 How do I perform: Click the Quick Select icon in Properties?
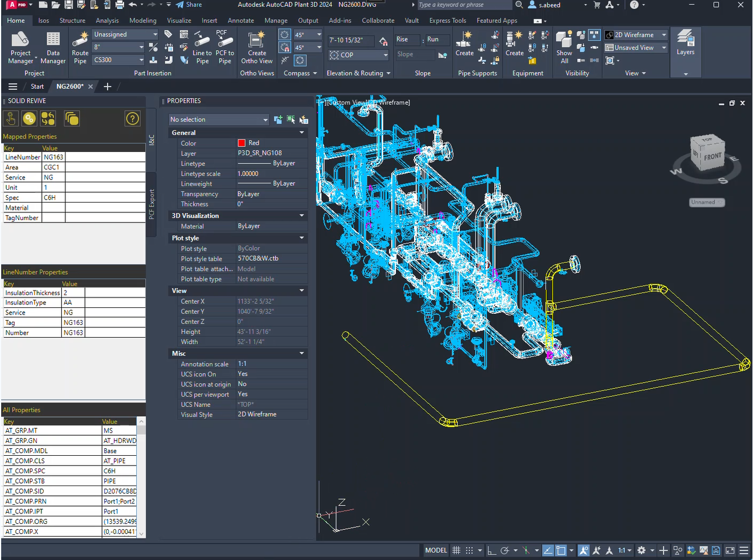click(x=303, y=119)
